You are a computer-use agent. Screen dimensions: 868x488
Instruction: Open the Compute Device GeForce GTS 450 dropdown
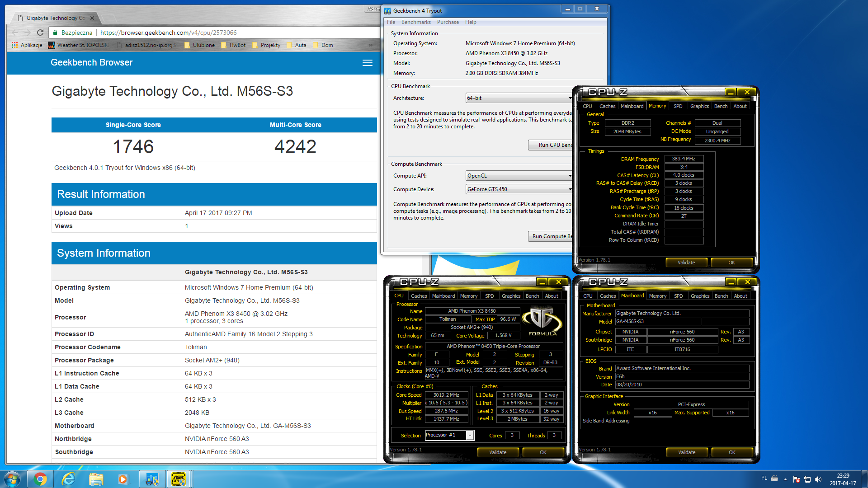519,189
